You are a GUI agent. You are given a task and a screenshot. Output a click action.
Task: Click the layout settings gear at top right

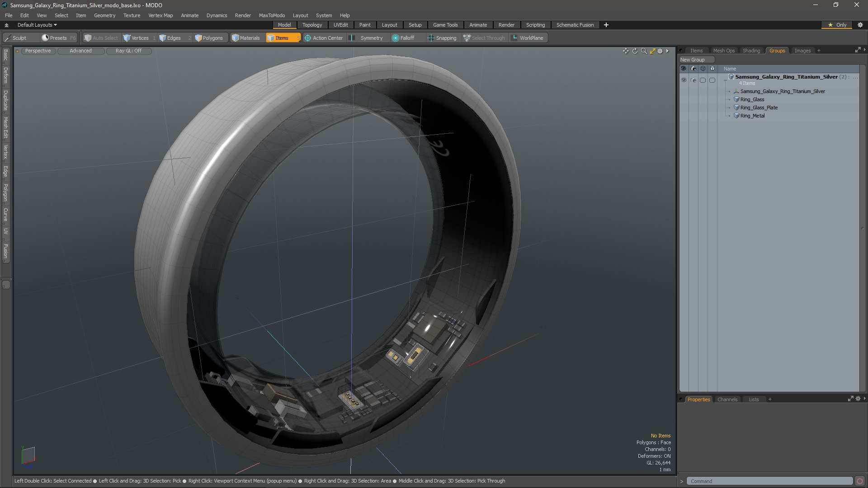[860, 25]
